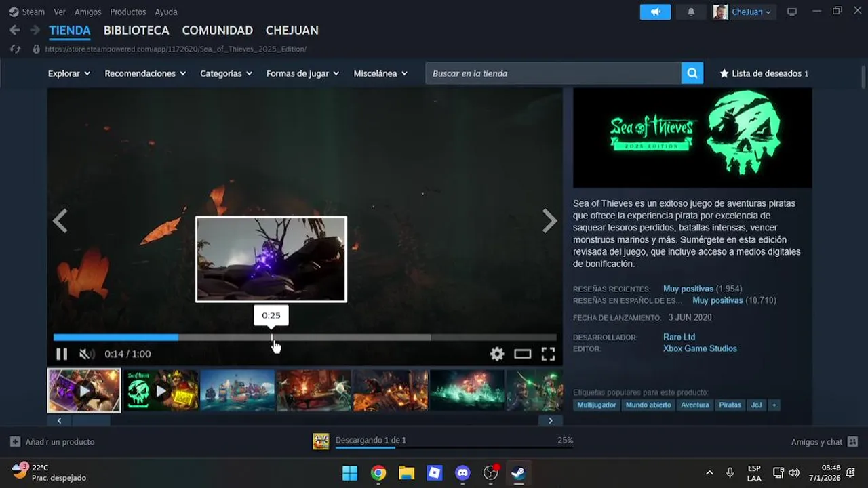Screen dimensions: 868x488
Task: Open Discord from the taskbar
Action: coord(463,473)
